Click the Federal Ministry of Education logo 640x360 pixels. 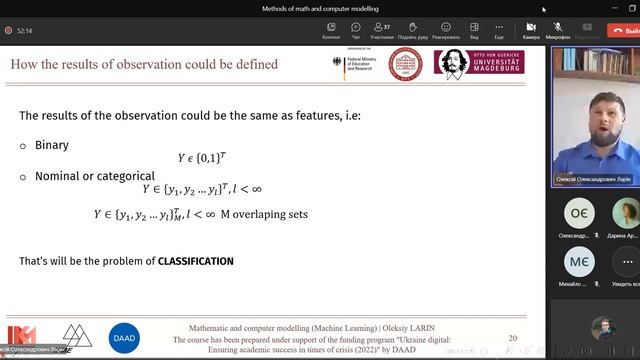point(354,64)
